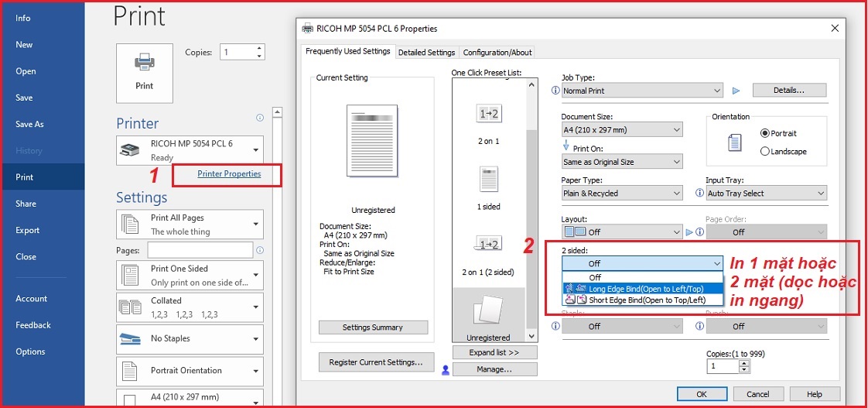
Task: Choose Long Edge Bind(Open to Left/Top)
Action: [642, 288]
